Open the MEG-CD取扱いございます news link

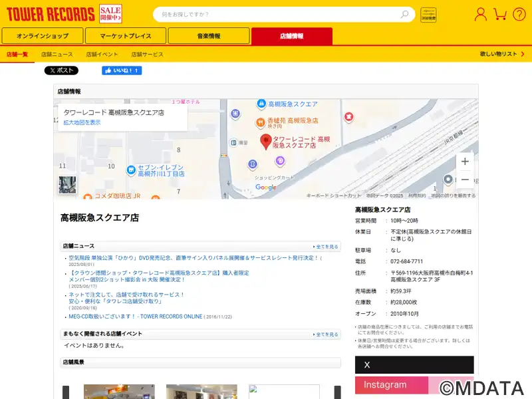tap(136, 317)
